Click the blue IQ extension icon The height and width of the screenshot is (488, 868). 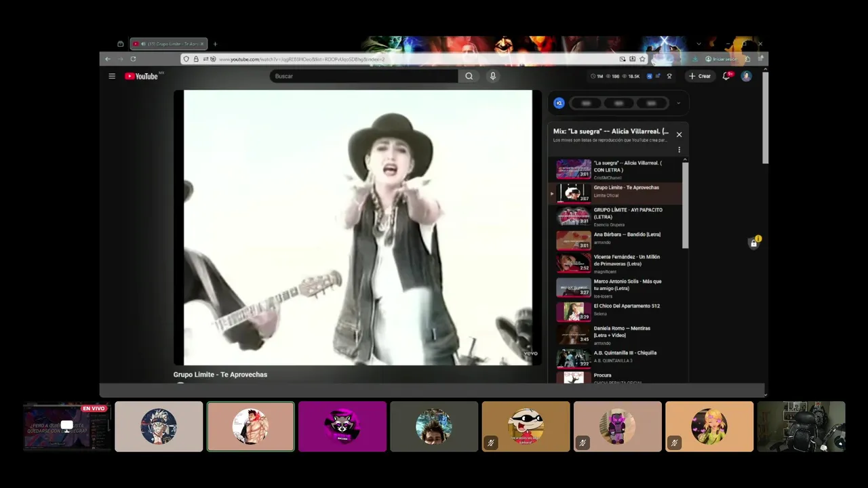559,103
